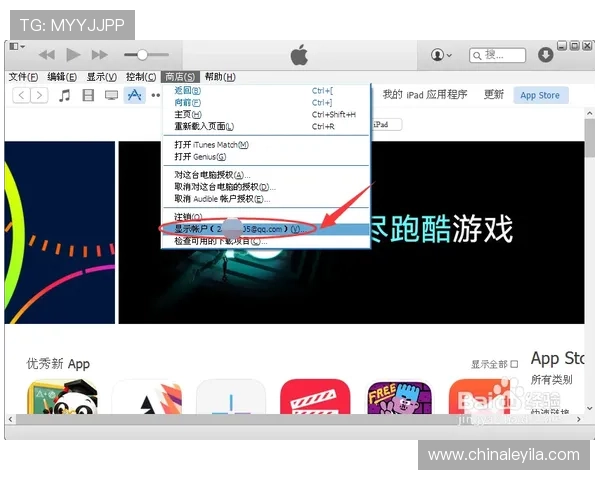Open the downloads arrow icon

545,55
